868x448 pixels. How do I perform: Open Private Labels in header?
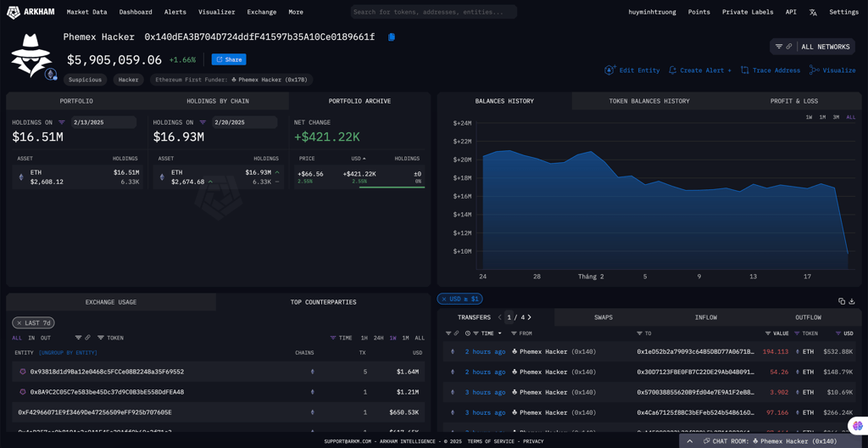748,12
